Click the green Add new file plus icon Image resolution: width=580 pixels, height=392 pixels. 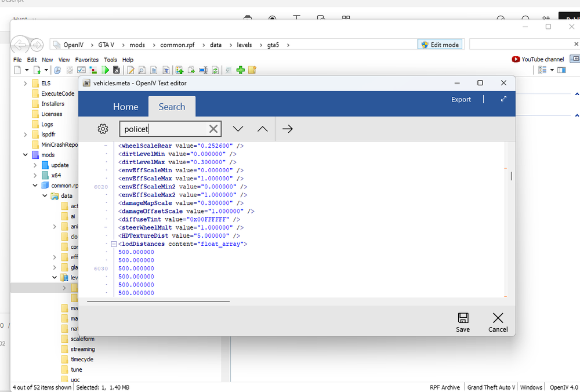coord(240,70)
